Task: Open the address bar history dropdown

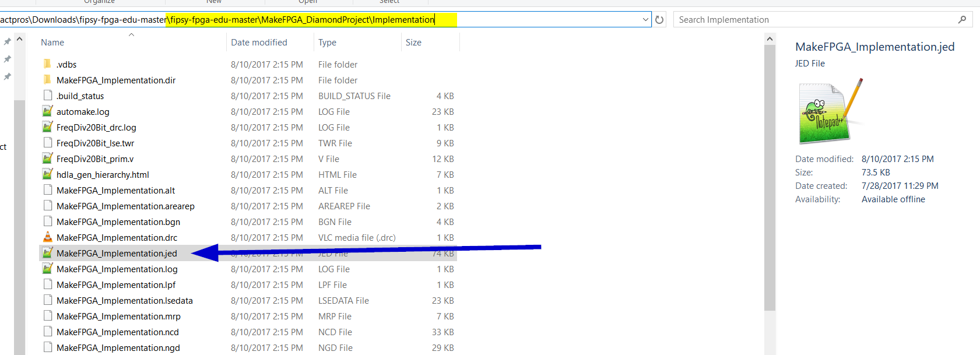Action: coord(645,20)
